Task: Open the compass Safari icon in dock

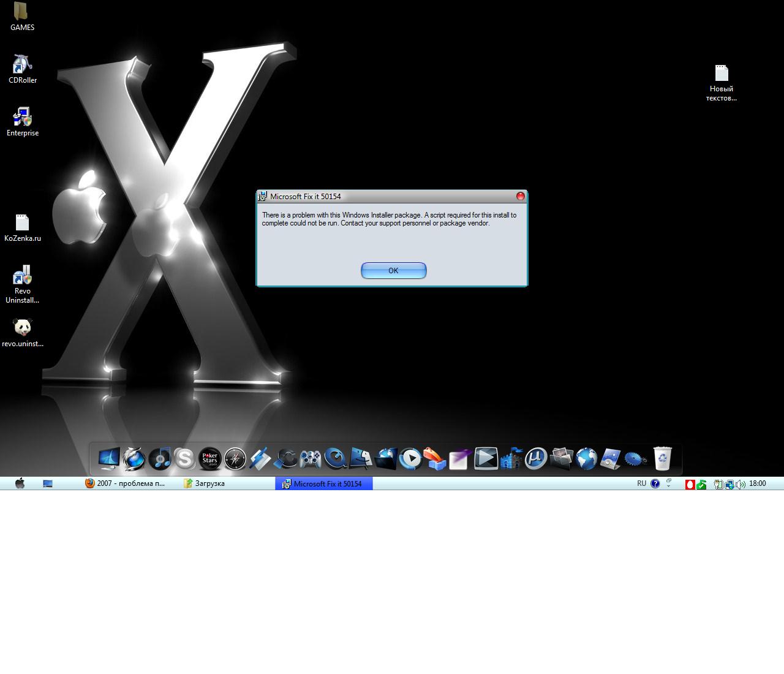Action: 235,458
